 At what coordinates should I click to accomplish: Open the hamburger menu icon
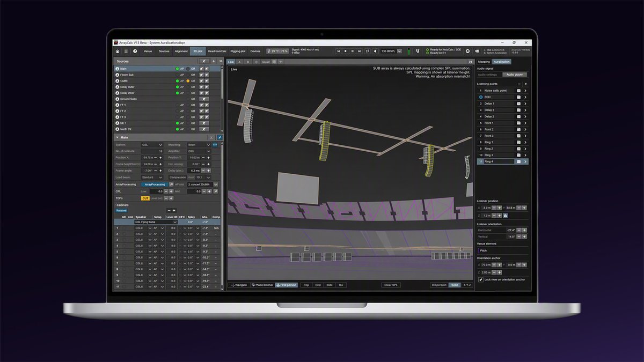pyautogui.click(x=126, y=51)
